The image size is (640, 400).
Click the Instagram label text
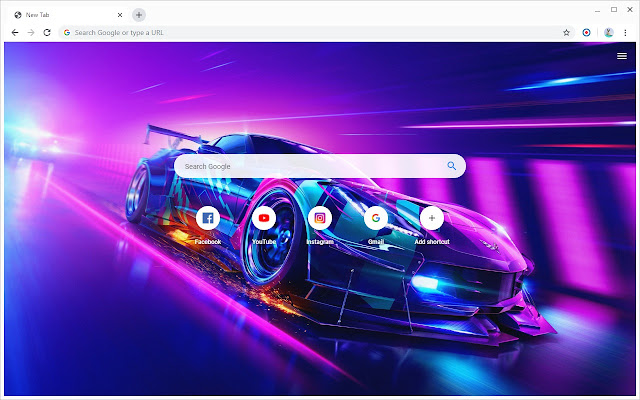tap(320, 242)
